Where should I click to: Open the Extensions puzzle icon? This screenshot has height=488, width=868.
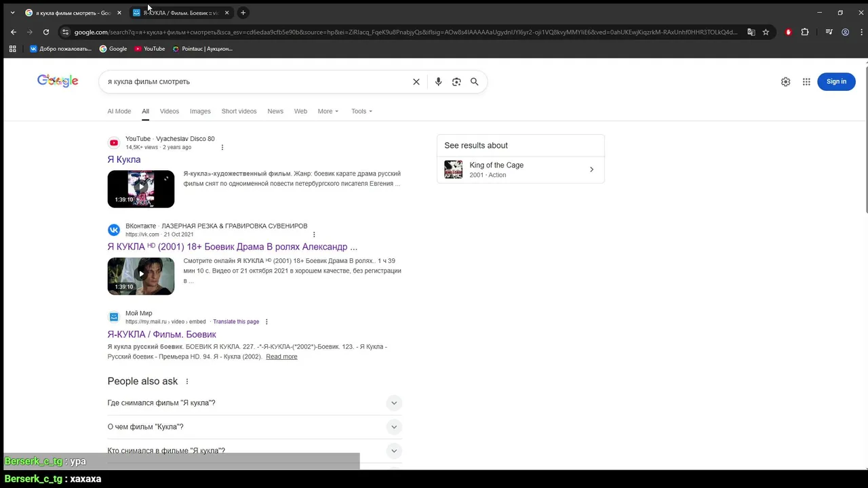tap(805, 32)
